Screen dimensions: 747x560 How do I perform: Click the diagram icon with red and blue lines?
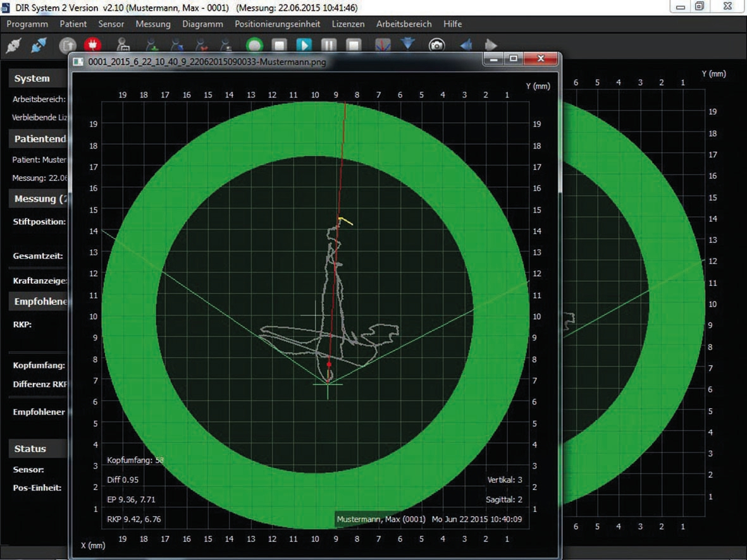click(x=383, y=46)
